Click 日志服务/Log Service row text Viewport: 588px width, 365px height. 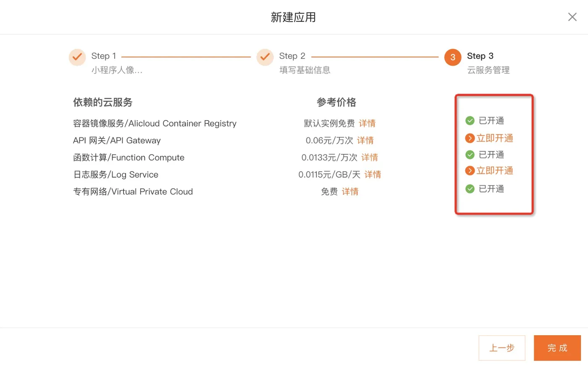115,174
